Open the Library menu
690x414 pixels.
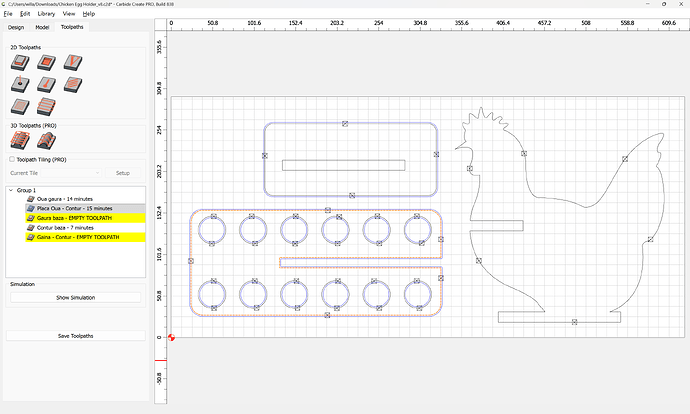46,15
